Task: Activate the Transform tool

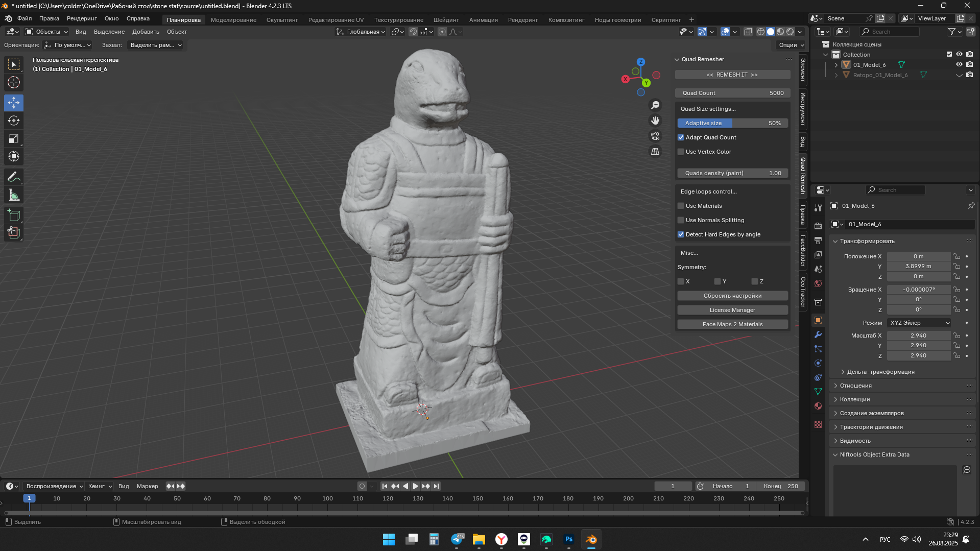Action: [x=14, y=156]
